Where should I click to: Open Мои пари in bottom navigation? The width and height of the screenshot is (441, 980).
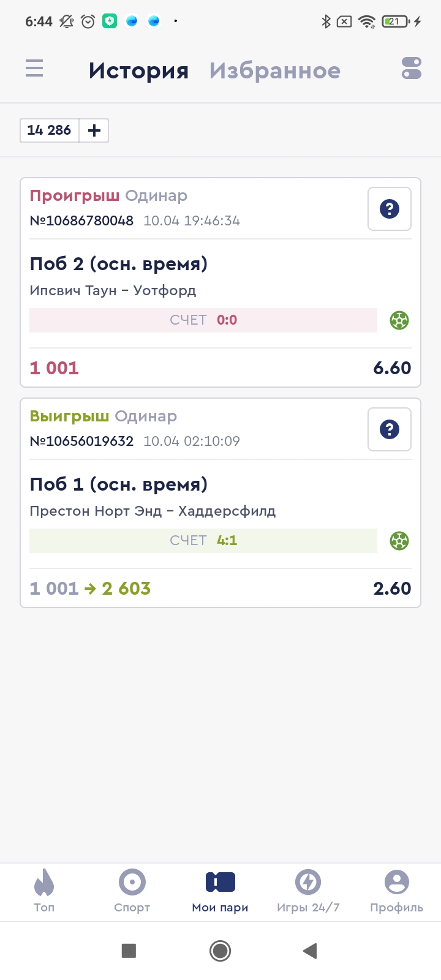221,891
